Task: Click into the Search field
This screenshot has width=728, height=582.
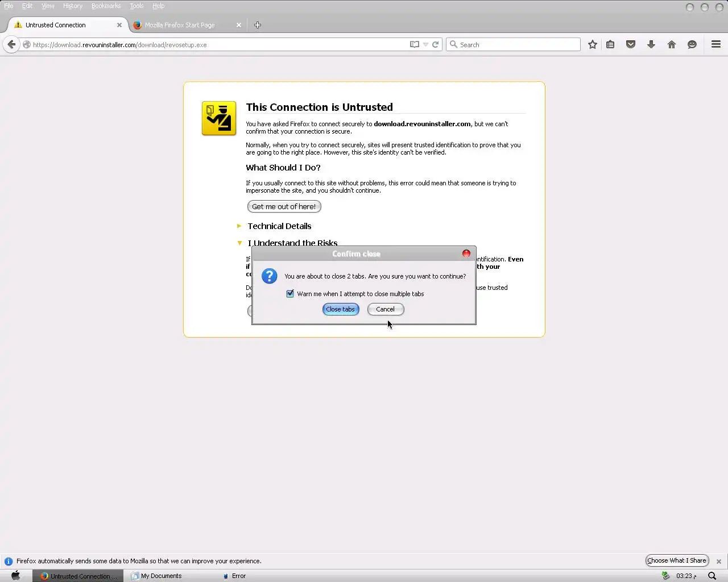Action: point(513,44)
